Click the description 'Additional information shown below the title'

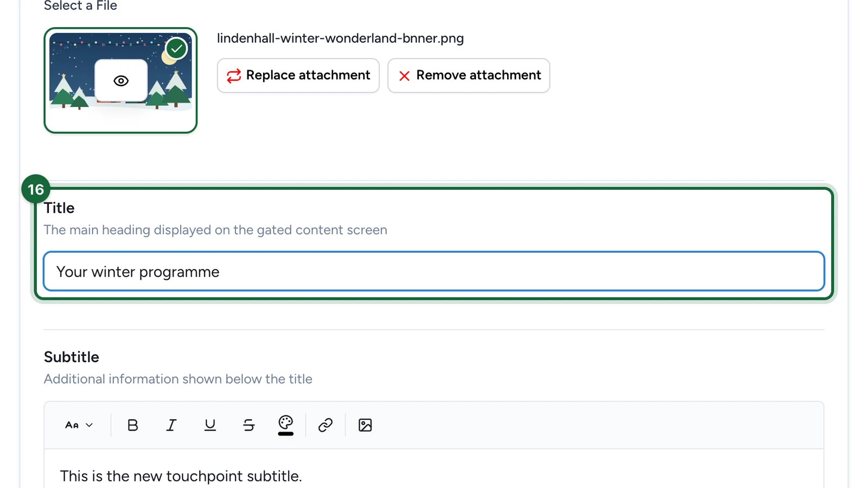click(x=178, y=379)
